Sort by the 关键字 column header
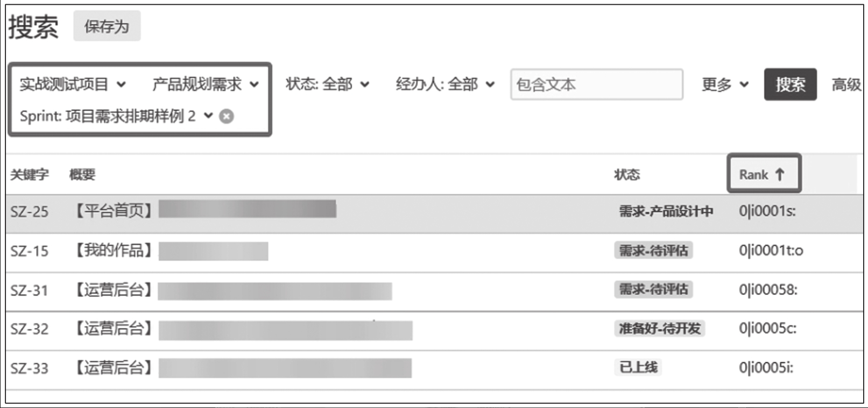This screenshot has width=868, height=408. [x=30, y=175]
